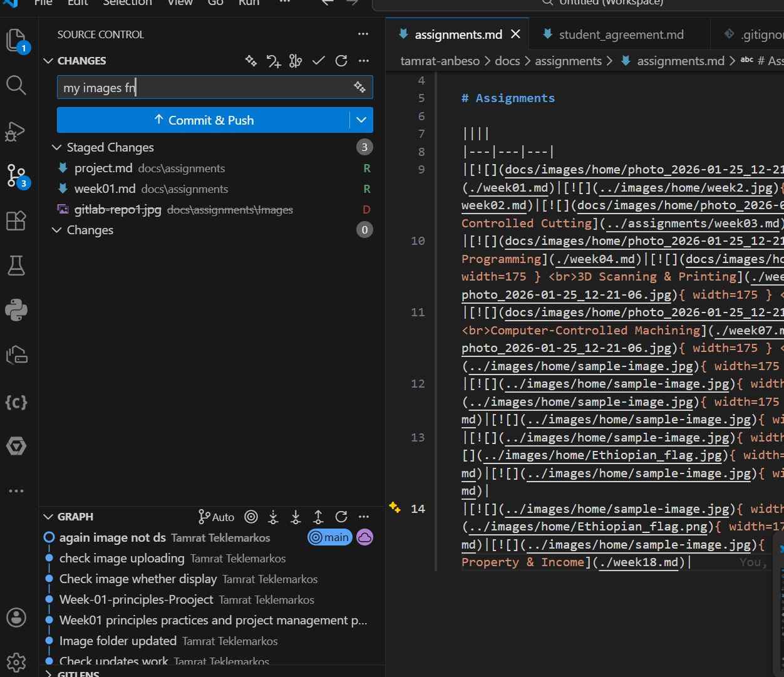The width and height of the screenshot is (784, 677).
Task: Open the Go menu
Action: point(215,3)
